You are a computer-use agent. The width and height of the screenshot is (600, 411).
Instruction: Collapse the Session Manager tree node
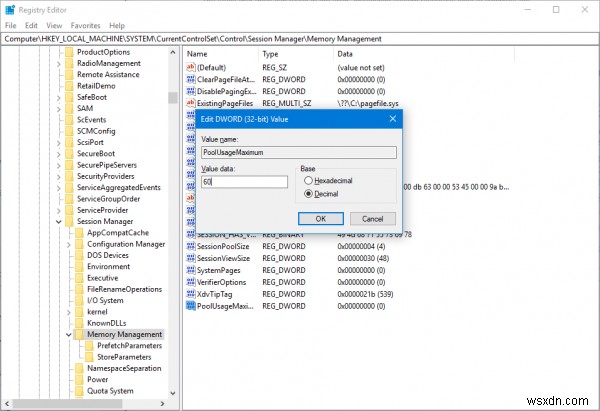(59, 222)
